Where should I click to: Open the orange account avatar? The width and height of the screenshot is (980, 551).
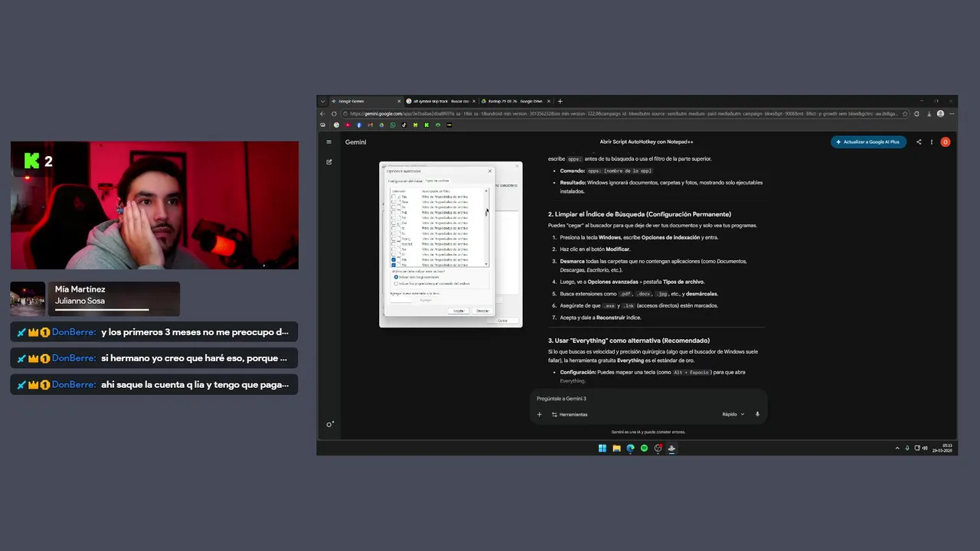(946, 142)
